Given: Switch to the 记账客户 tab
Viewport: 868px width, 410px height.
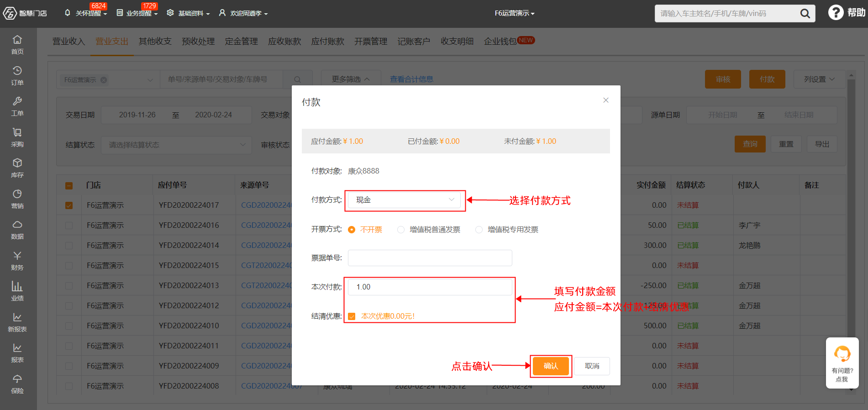Looking at the screenshot, I should click(414, 42).
